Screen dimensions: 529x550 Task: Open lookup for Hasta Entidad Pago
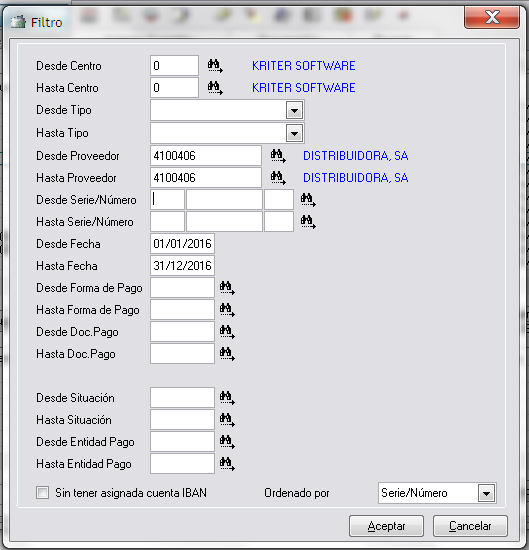pyautogui.click(x=227, y=464)
